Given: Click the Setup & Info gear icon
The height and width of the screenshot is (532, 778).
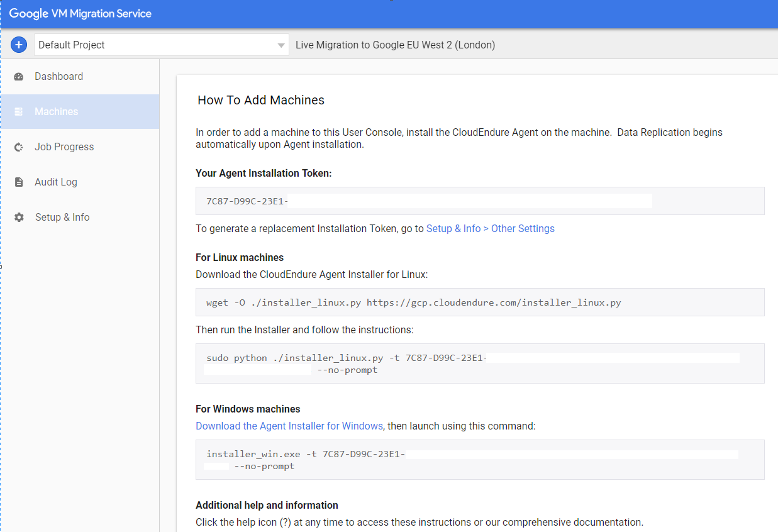Looking at the screenshot, I should tap(19, 218).
